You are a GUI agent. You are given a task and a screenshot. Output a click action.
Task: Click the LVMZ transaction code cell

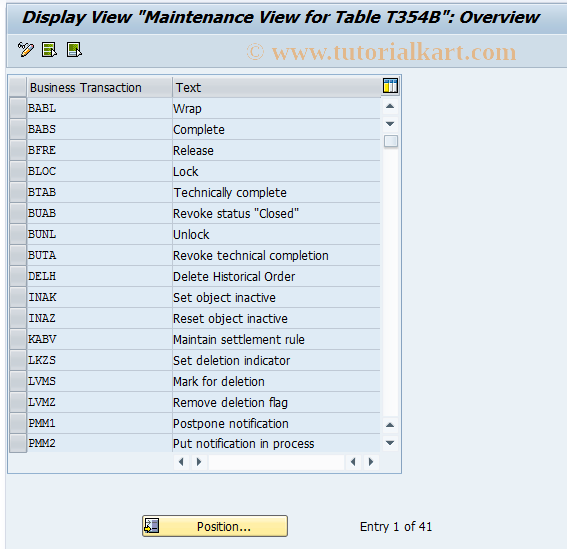tap(99, 402)
